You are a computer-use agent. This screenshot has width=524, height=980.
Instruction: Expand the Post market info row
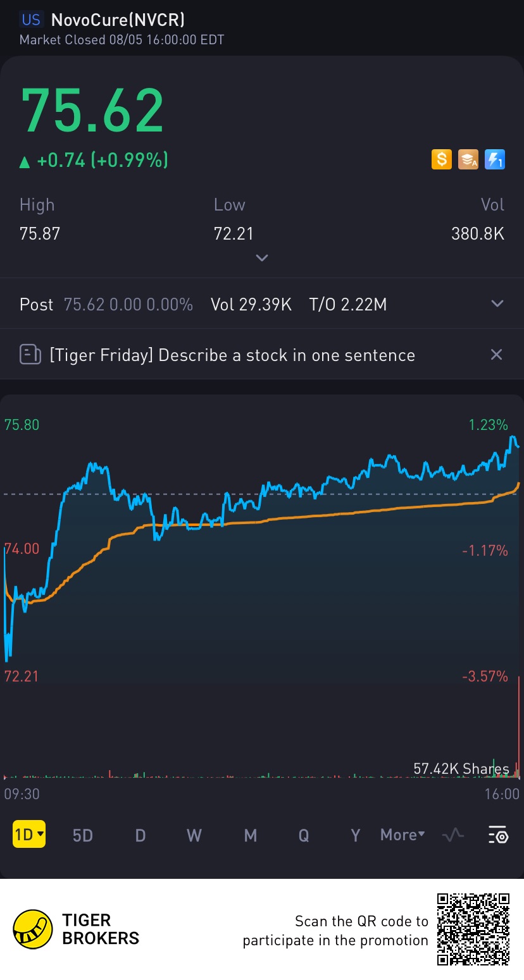[x=497, y=304]
